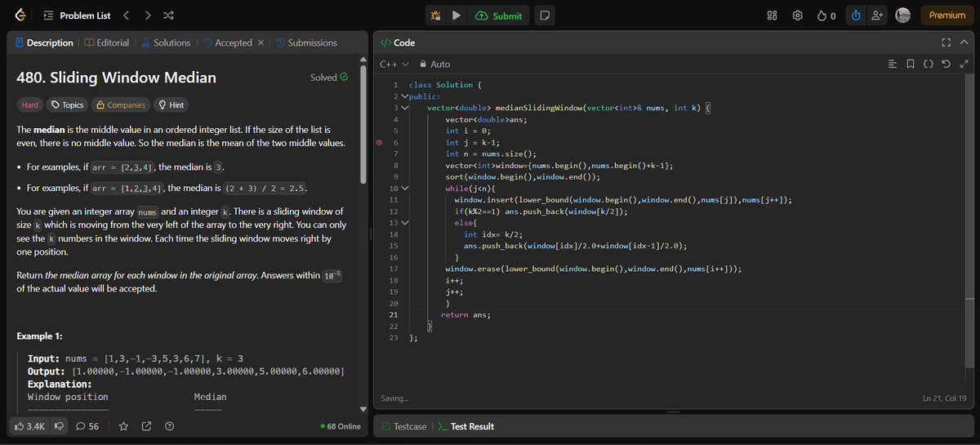Click the 68 Online indicator
Viewport: 980px width, 445px height.
(x=341, y=426)
